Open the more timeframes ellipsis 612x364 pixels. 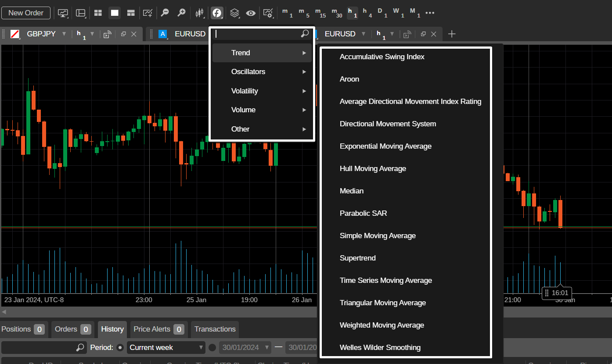pyautogui.click(x=430, y=13)
